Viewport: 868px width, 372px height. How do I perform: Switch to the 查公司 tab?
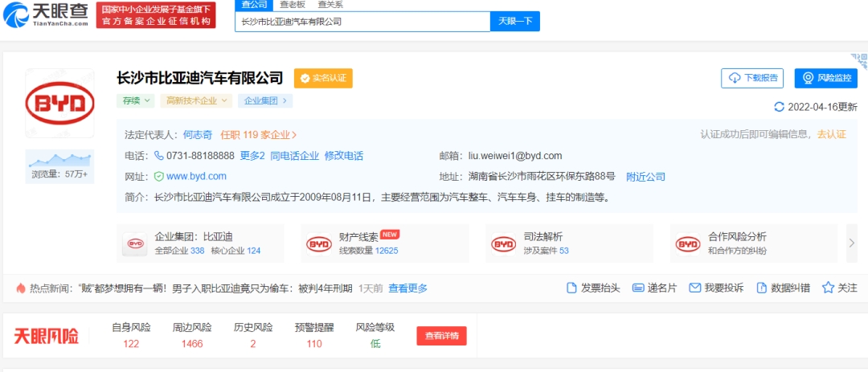pyautogui.click(x=254, y=5)
